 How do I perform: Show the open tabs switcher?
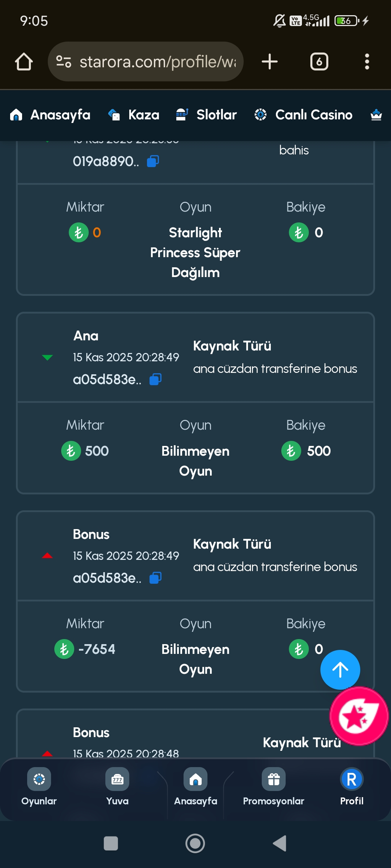tap(319, 61)
